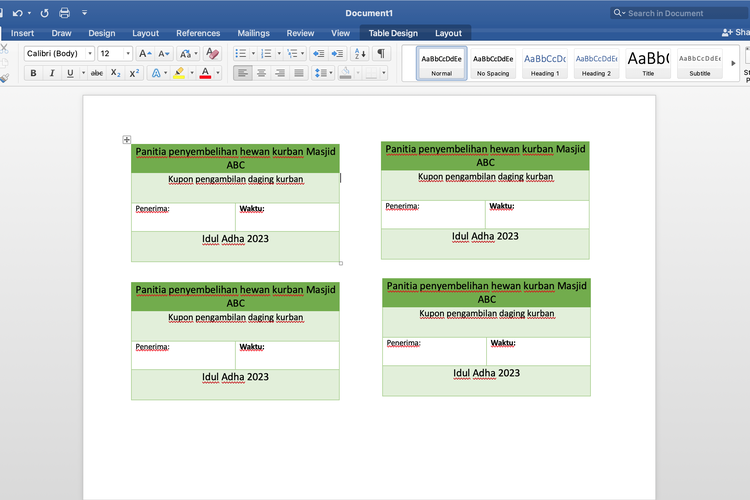Viewport: 750px width, 500px height.
Task: Click the Calibri (Body) font name box
Action: pyautogui.click(x=55, y=54)
